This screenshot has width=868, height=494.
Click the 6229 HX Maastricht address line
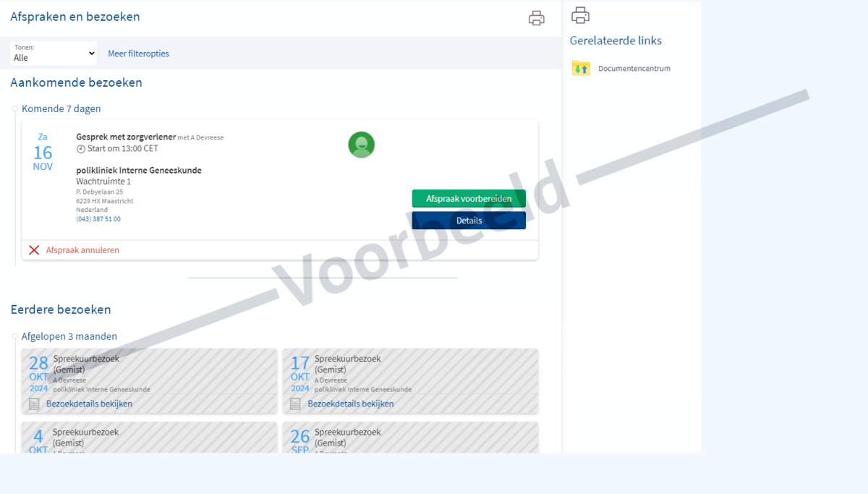pyautogui.click(x=105, y=201)
